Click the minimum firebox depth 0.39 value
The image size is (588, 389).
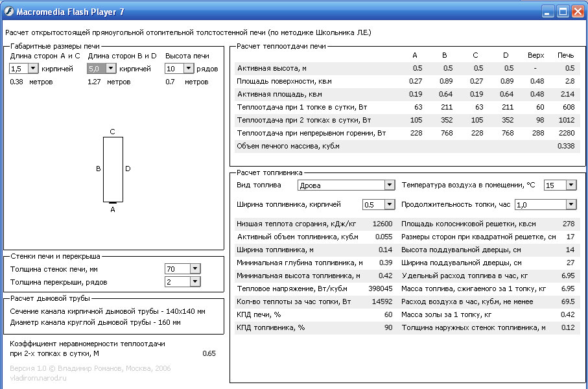tap(386, 263)
